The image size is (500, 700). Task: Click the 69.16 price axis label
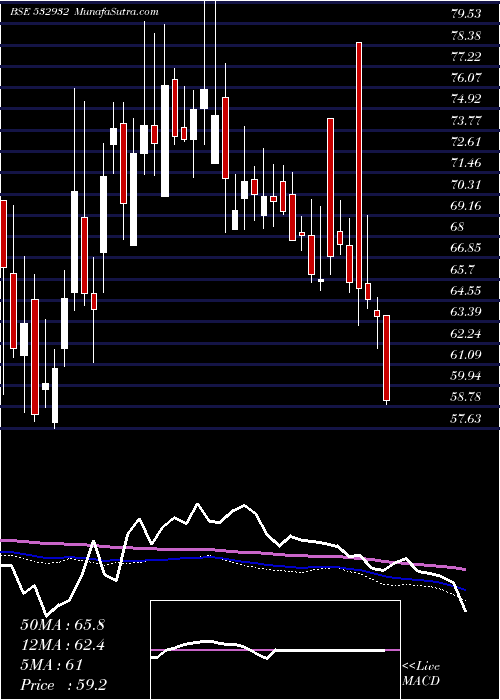[x=466, y=206]
